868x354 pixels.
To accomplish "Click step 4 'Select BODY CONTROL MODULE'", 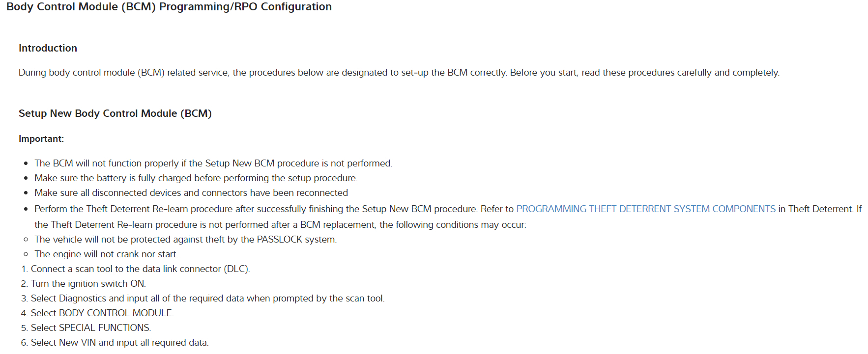I will coord(102,313).
